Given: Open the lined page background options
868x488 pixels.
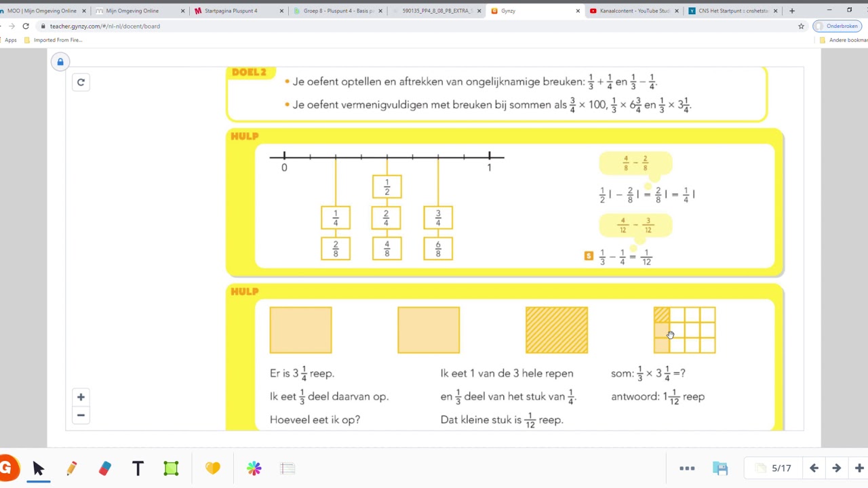Looking at the screenshot, I should click(288, 468).
